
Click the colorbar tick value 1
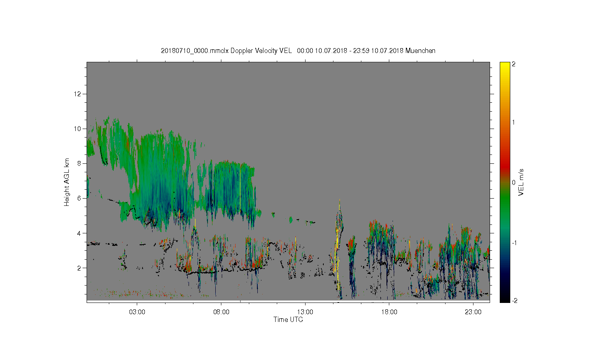[x=514, y=123]
